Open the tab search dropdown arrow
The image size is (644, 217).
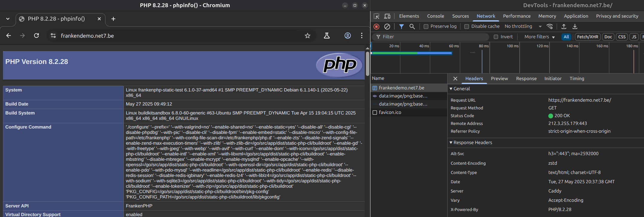point(8,19)
